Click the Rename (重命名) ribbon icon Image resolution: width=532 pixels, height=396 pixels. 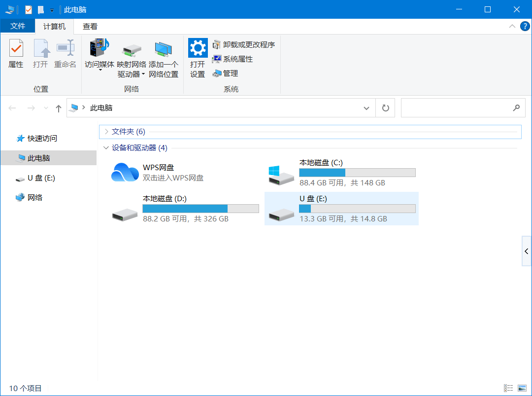66,48
